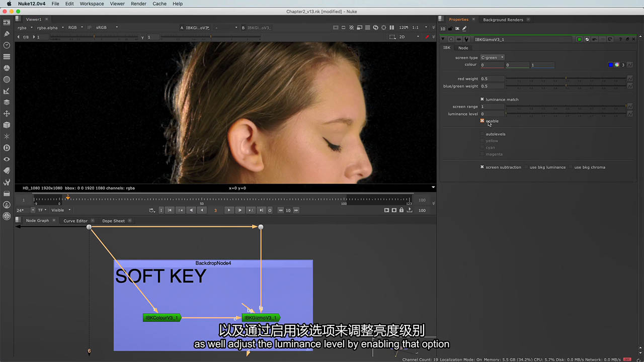
Task: Open the Deep nodes D icon
Action: click(7, 148)
